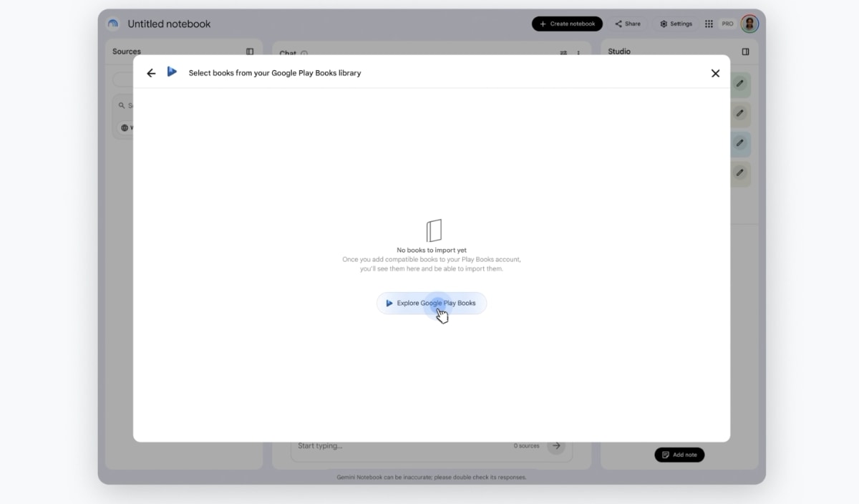Image resolution: width=859 pixels, height=504 pixels.
Task: Click the Sources search magnifier icon
Action: (122, 105)
